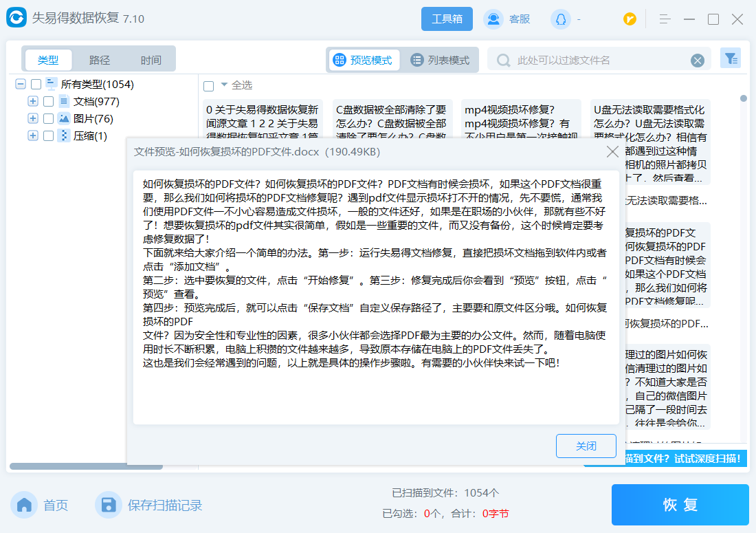Click the 合计：0字节 selected size text
The height and width of the screenshot is (533, 756).
coord(480,514)
